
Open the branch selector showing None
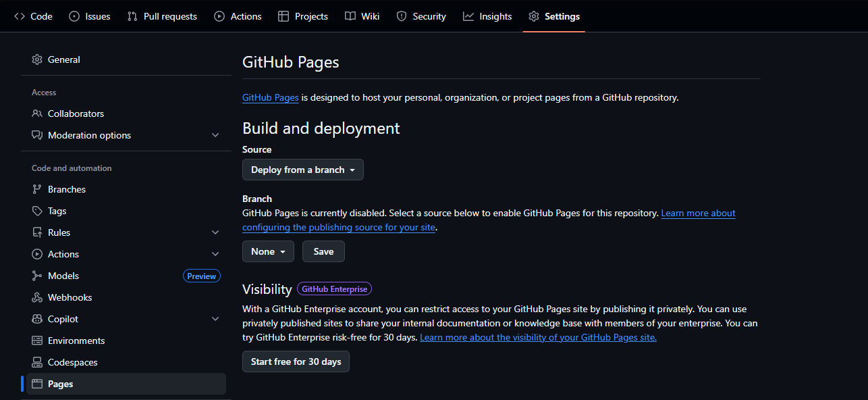(268, 251)
